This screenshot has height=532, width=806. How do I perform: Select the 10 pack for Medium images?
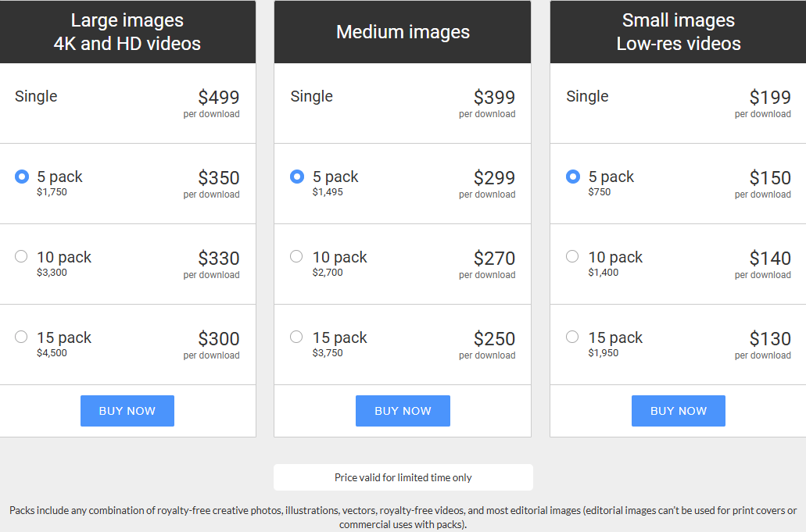[296, 255]
